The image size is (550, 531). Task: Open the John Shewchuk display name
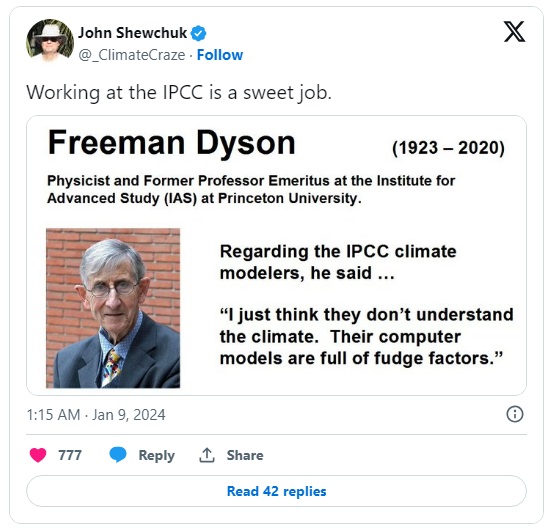click(x=132, y=33)
